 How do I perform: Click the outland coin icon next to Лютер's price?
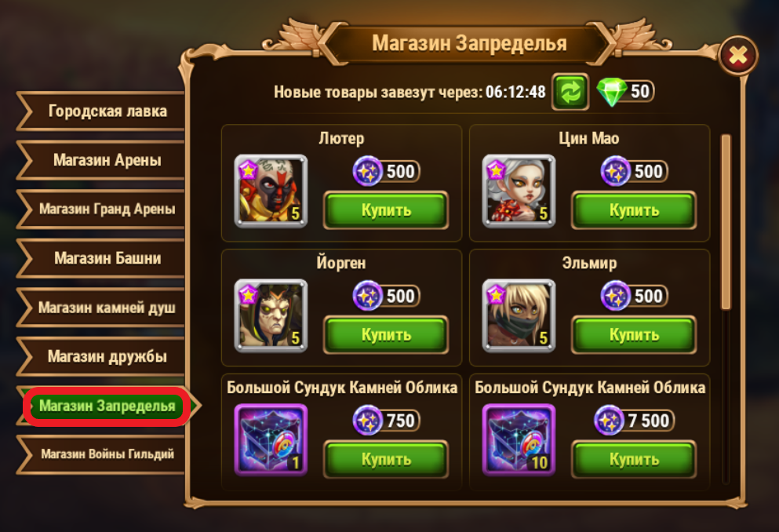[x=367, y=171]
